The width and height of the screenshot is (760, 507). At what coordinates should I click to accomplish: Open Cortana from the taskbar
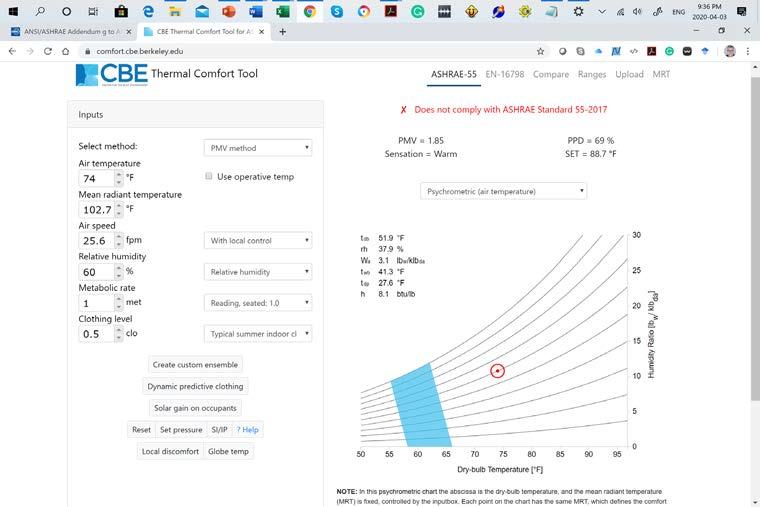[67, 11]
